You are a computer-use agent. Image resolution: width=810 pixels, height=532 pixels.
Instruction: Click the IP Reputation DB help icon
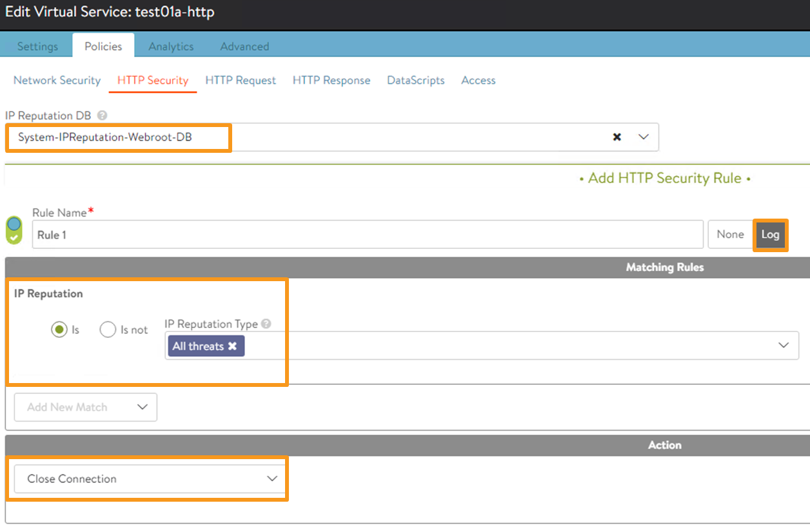[103, 116]
